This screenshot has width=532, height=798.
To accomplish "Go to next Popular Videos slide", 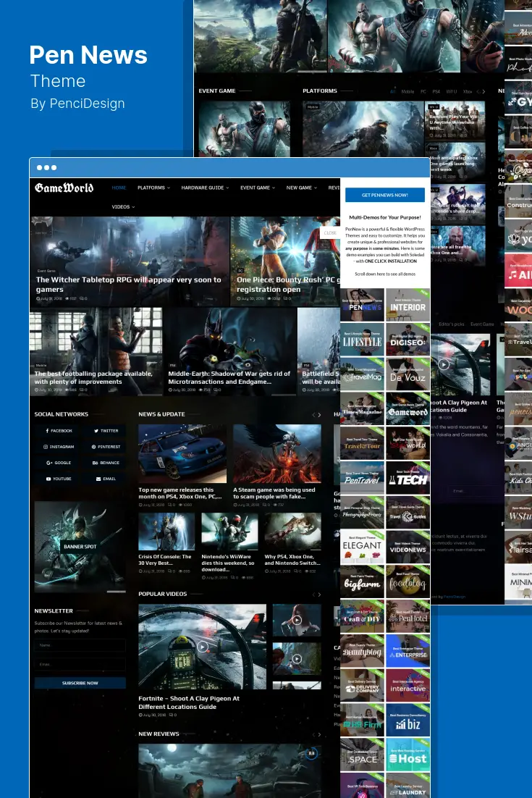I will 319,595.
